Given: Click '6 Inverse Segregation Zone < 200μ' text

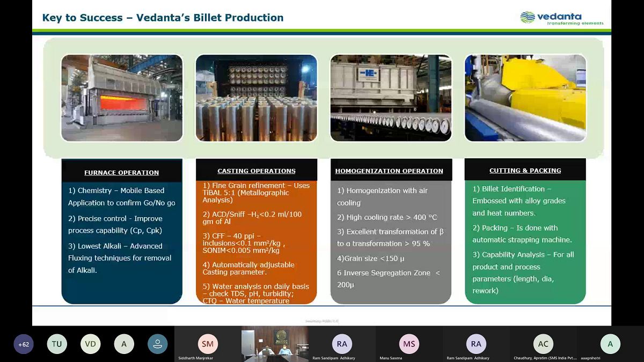Looking at the screenshot, I should click(389, 279).
